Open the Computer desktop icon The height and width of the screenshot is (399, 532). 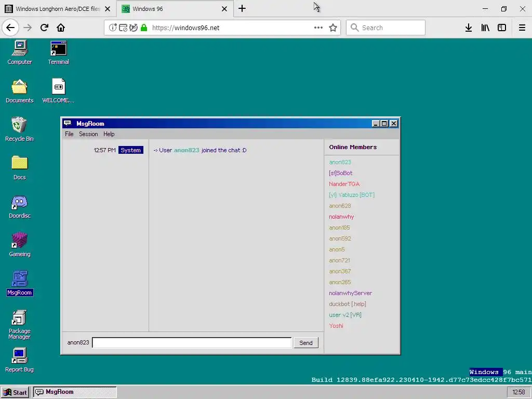click(x=20, y=52)
